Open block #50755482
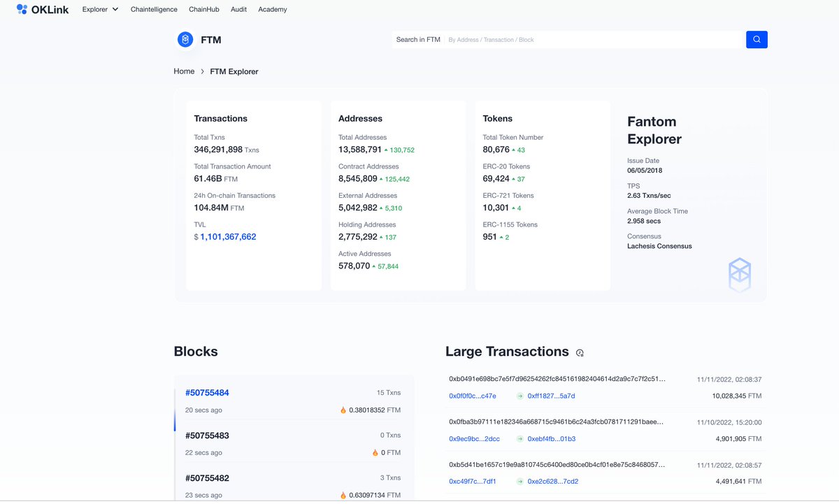 click(207, 478)
